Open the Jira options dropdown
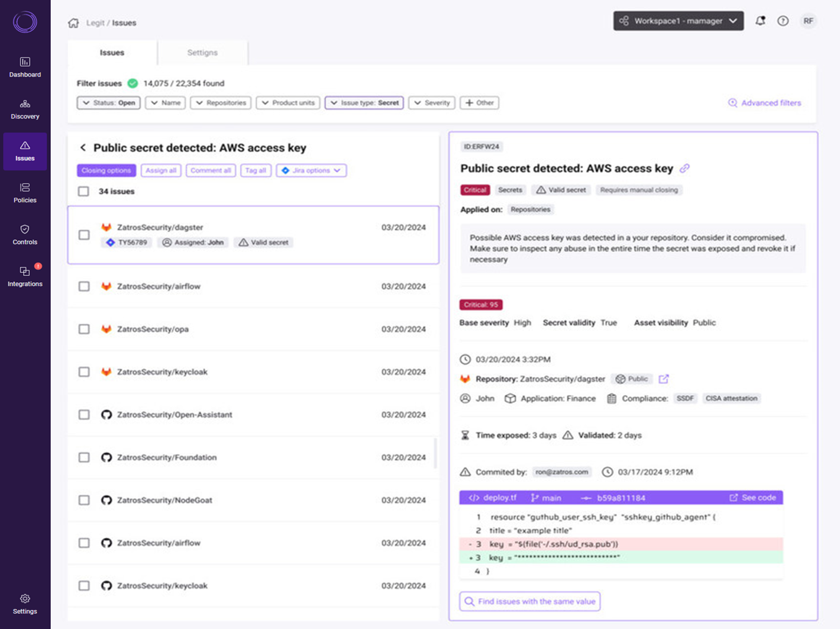840x629 pixels. [x=311, y=170]
